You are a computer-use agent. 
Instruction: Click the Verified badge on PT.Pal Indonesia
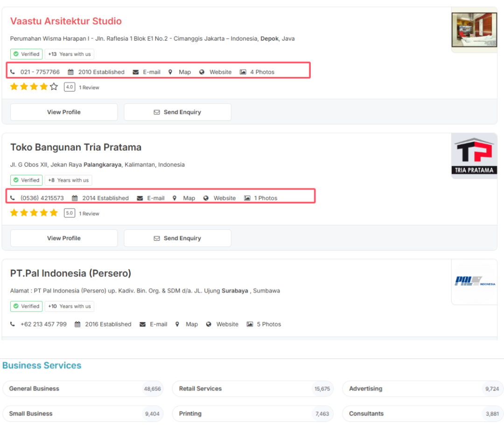pos(26,306)
